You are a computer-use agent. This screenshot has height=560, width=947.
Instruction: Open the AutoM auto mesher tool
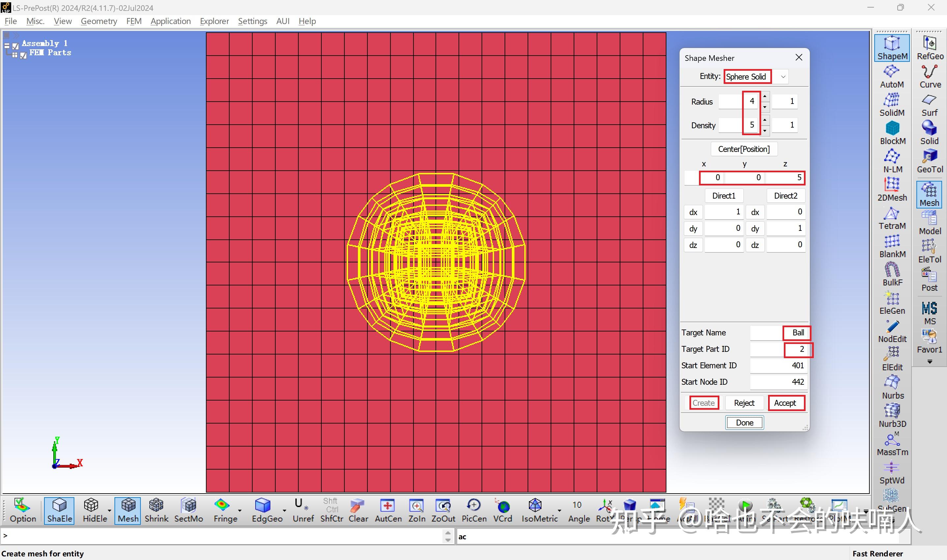coord(892,77)
